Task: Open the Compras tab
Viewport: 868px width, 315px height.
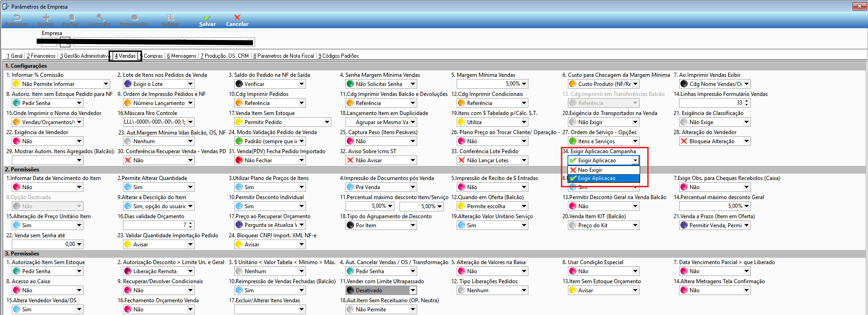Action: 152,56
